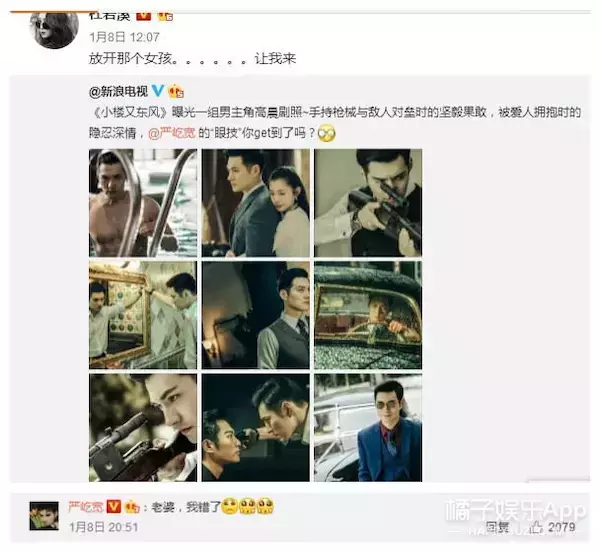Open the blue suit with sunglasses photo

pyautogui.click(x=368, y=428)
